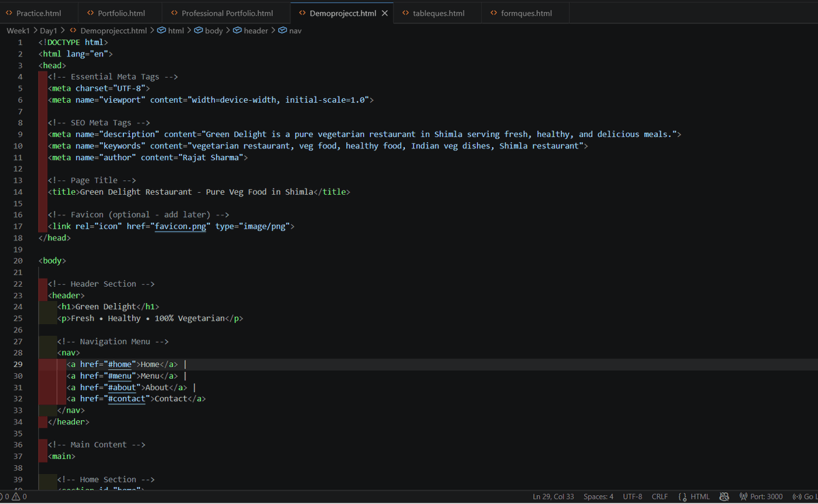Click the HTML file icon on Practice.html tab

pyautogui.click(x=9, y=13)
